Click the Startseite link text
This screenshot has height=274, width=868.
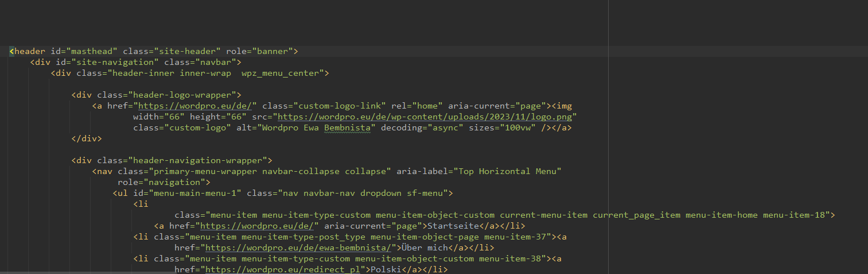tap(450, 226)
